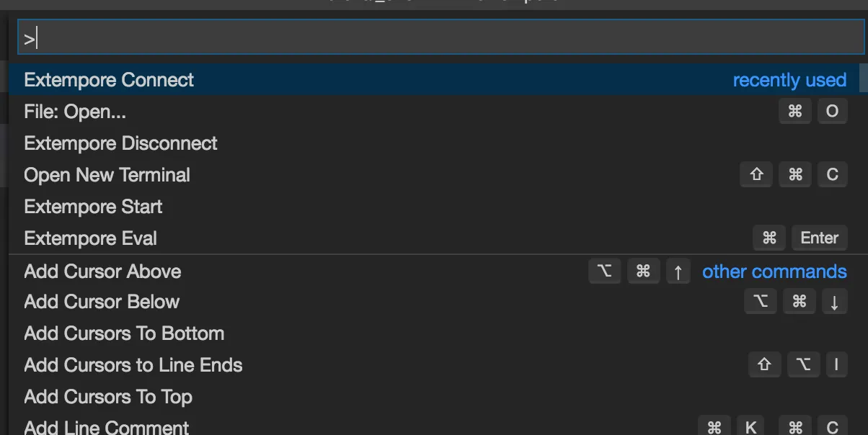The height and width of the screenshot is (435, 868).
Task: Click the K key badge for Add Line Comment
Action: point(750,427)
